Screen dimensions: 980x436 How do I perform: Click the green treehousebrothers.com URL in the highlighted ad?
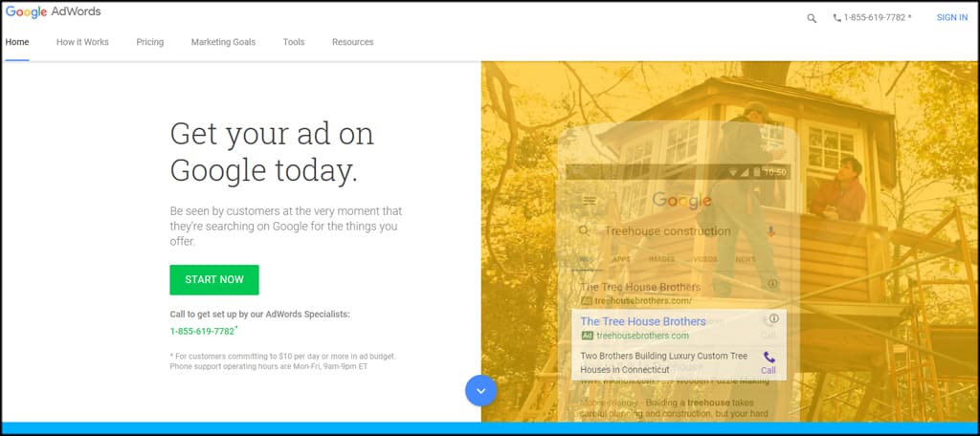(642, 336)
